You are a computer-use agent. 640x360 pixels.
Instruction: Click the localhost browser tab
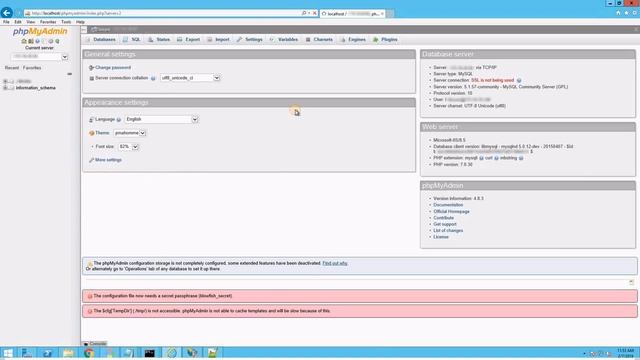[353, 13]
